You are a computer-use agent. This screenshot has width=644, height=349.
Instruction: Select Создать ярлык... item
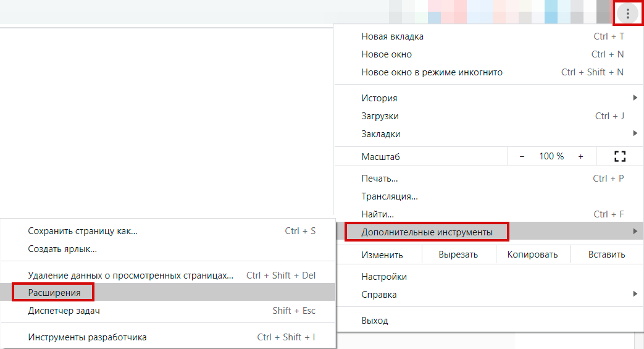point(168,249)
